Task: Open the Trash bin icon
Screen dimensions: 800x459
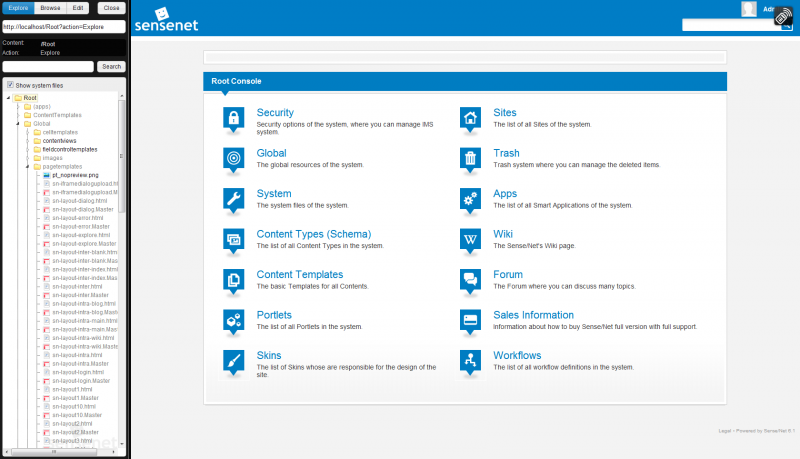Action: pos(470,160)
